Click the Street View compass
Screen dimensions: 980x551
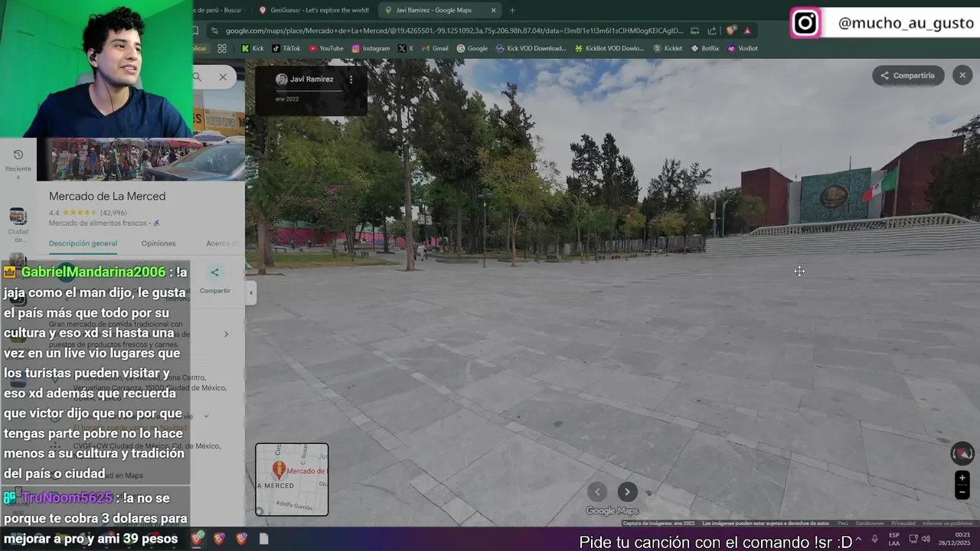click(962, 453)
